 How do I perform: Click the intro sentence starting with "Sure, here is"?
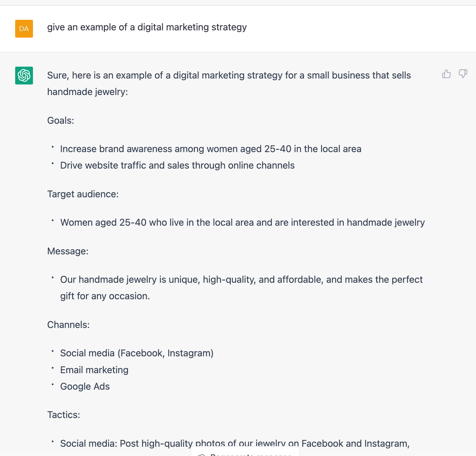(x=229, y=76)
